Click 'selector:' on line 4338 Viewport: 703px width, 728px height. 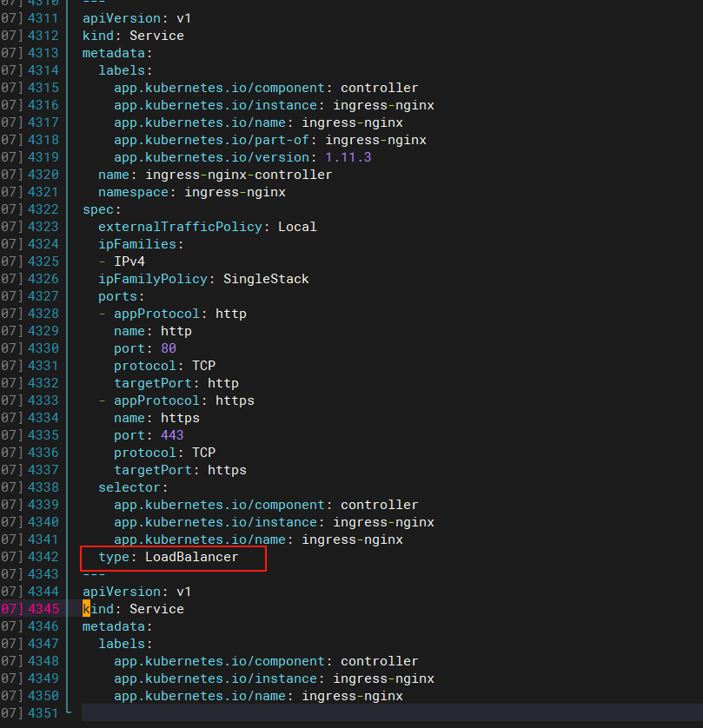[133, 487]
